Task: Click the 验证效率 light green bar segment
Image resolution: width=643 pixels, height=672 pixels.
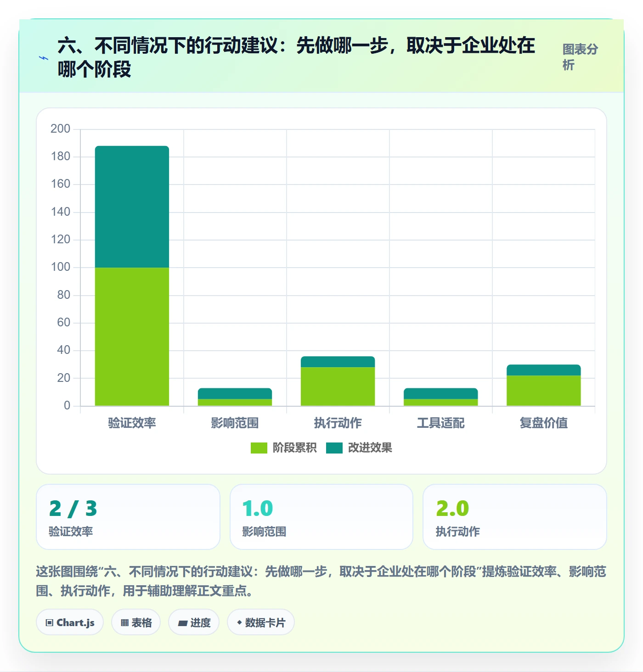Action: pyautogui.click(x=132, y=336)
